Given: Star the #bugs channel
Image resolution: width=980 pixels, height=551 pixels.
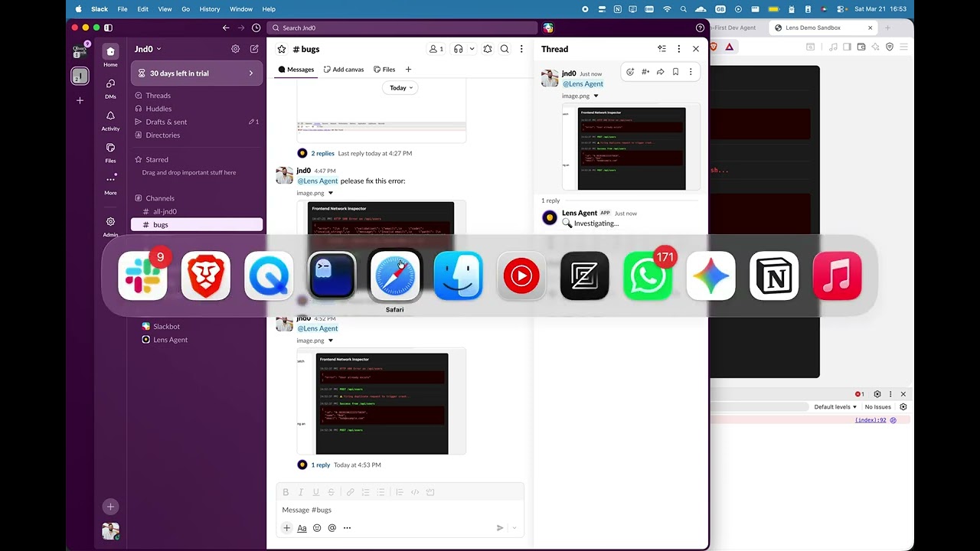Looking at the screenshot, I should click(x=282, y=49).
